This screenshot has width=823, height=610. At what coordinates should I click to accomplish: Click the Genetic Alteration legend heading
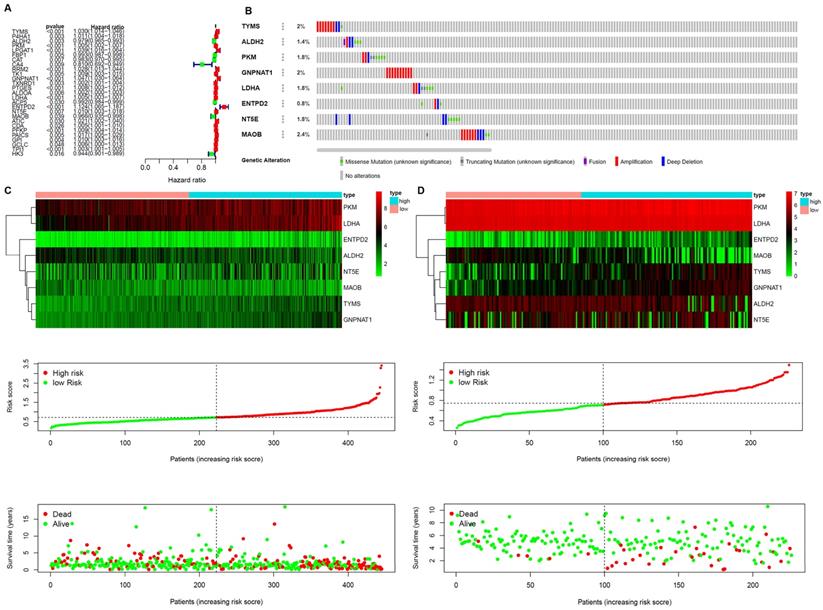tap(268, 160)
